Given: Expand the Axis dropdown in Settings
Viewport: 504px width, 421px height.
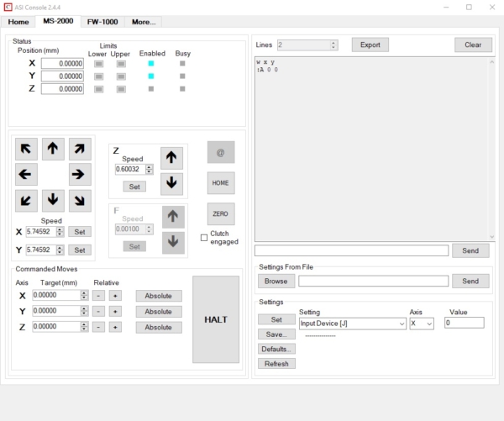Looking at the screenshot, I should (422, 324).
